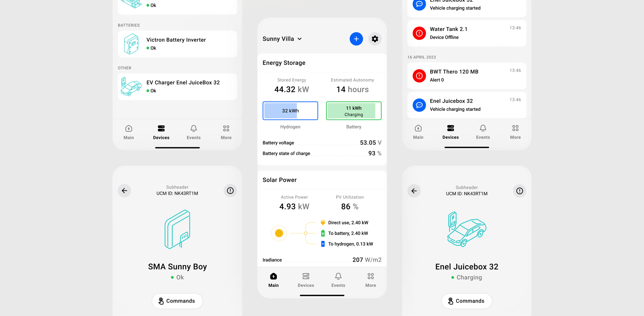The width and height of the screenshot is (644, 316).
Task: Open the Victron Battery Inverter device entry
Action: click(177, 44)
